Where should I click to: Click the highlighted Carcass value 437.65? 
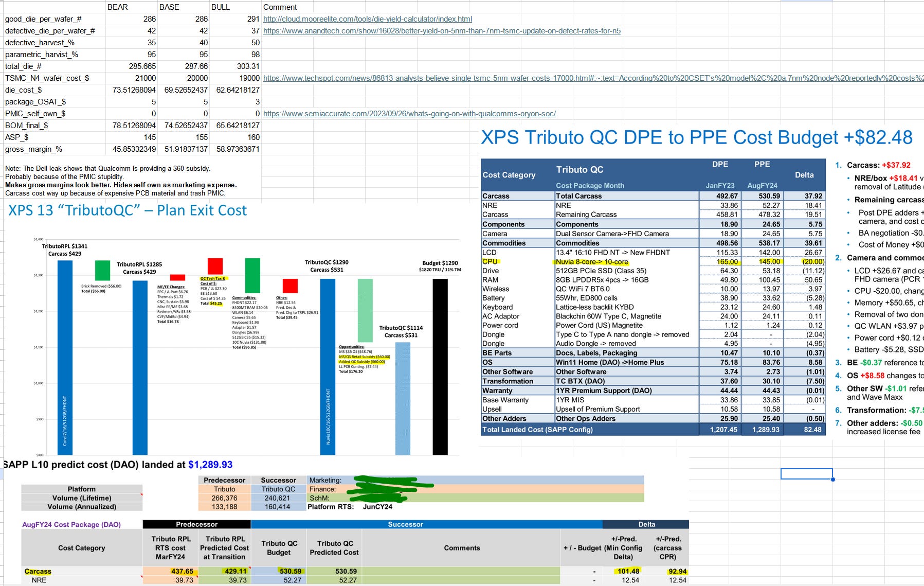pyautogui.click(x=182, y=571)
